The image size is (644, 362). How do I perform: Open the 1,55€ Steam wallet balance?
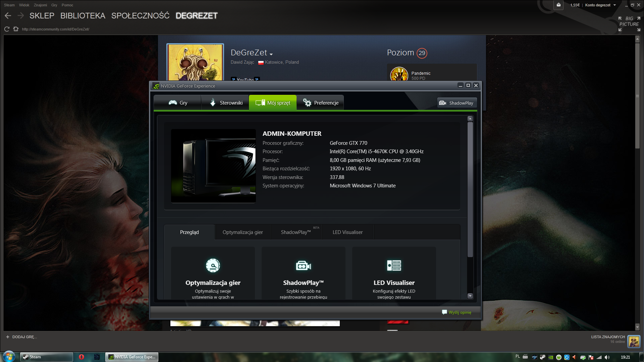coord(575,5)
